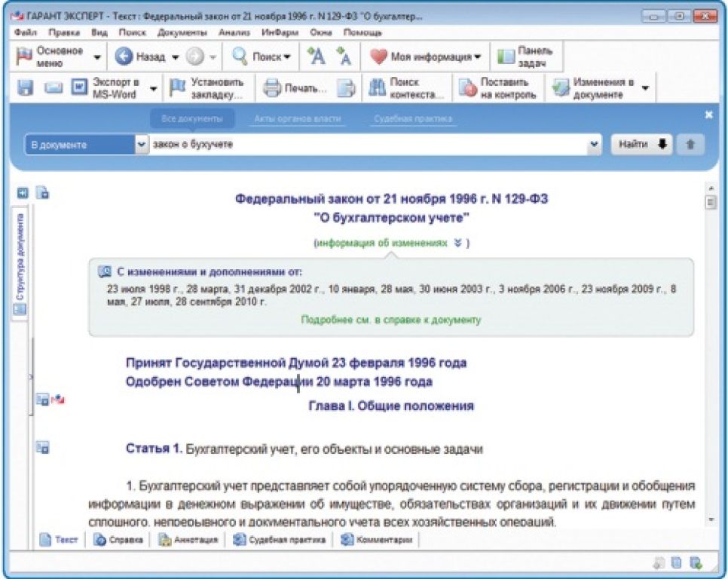This screenshot has width=728, height=579.
Task: Export to MS-Word icon
Action: click(79, 87)
